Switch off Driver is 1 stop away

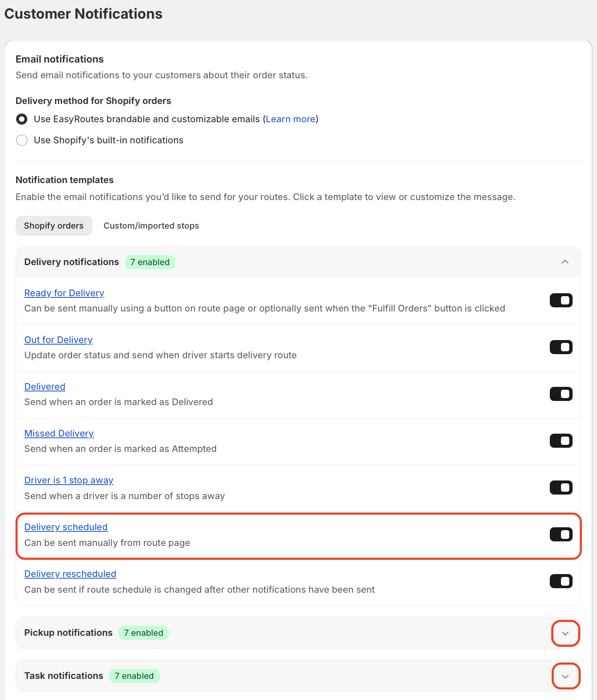tap(561, 488)
